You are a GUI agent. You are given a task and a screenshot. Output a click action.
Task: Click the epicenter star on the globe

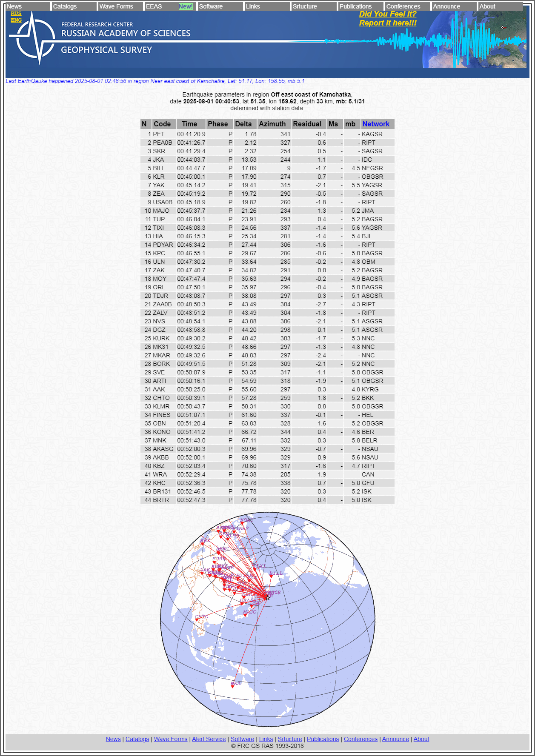(x=268, y=597)
